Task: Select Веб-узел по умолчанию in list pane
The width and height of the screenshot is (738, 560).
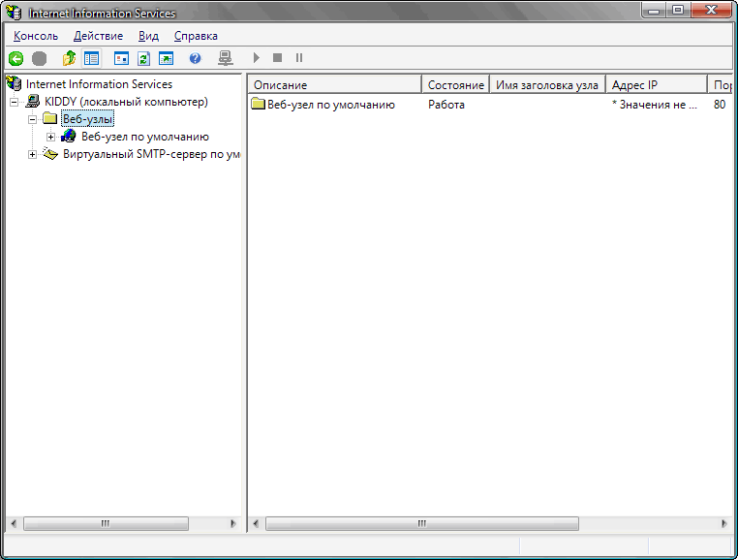Action: pyautogui.click(x=331, y=105)
